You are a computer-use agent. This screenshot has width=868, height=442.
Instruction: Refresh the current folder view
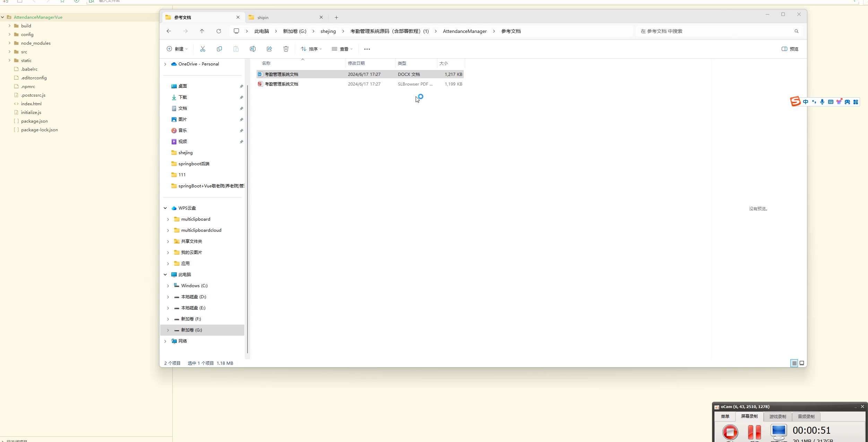coord(219,31)
